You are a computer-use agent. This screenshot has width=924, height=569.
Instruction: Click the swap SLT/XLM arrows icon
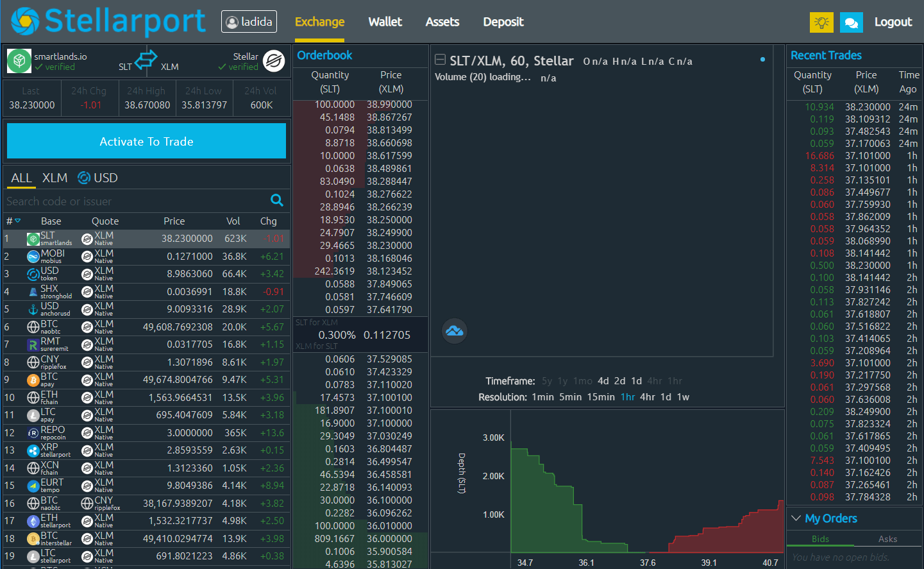(146, 59)
